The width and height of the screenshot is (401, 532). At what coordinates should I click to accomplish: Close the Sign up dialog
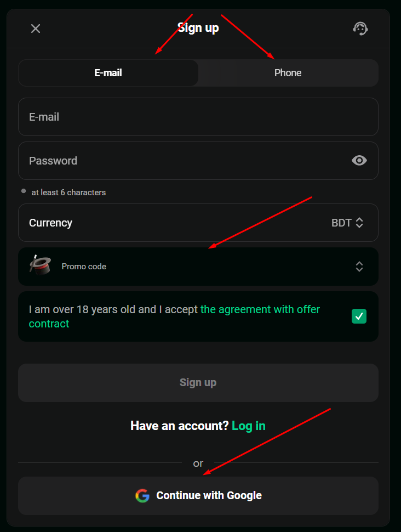tap(36, 29)
